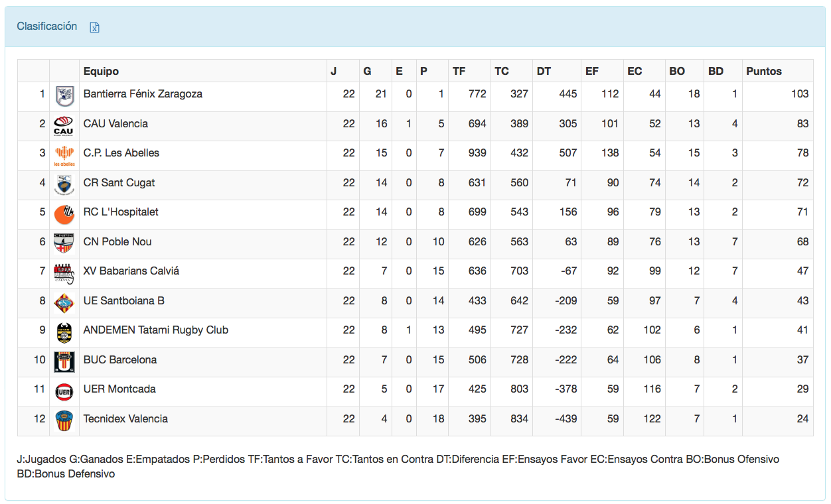Select the Puntos column header
831x504 pixels.
pos(764,71)
